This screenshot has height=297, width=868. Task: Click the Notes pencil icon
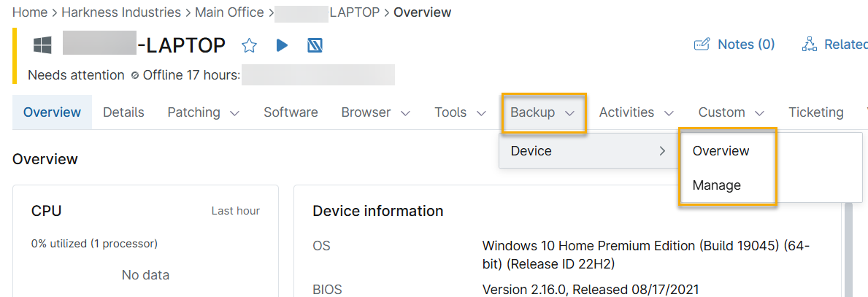702,45
